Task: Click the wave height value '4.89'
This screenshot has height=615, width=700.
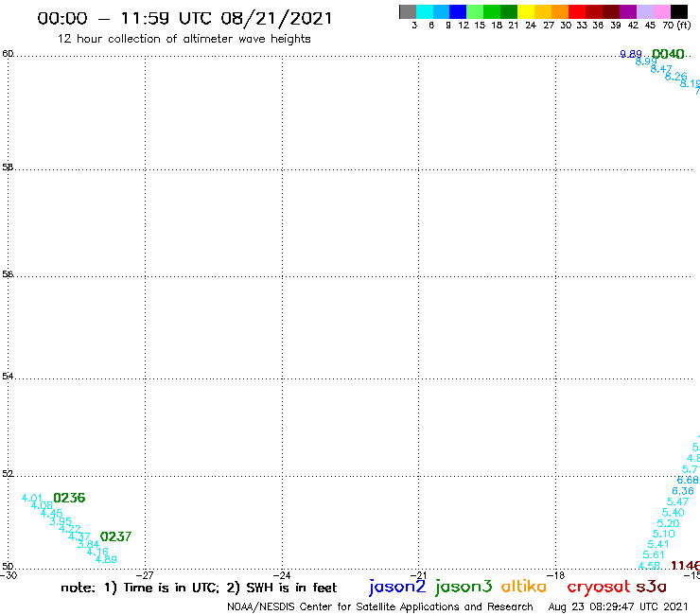Action: coord(106,559)
